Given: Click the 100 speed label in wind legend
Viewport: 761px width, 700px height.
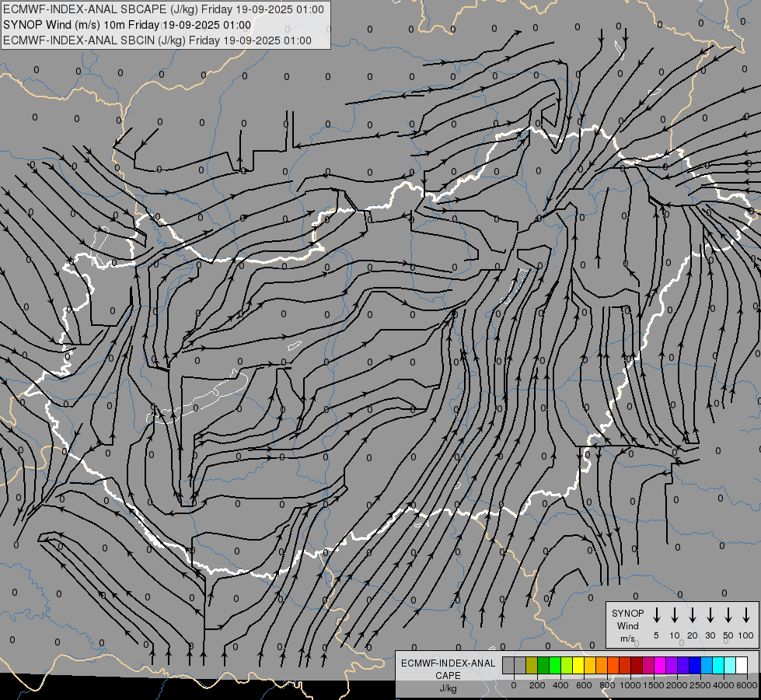Looking at the screenshot, I should [746, 635].
